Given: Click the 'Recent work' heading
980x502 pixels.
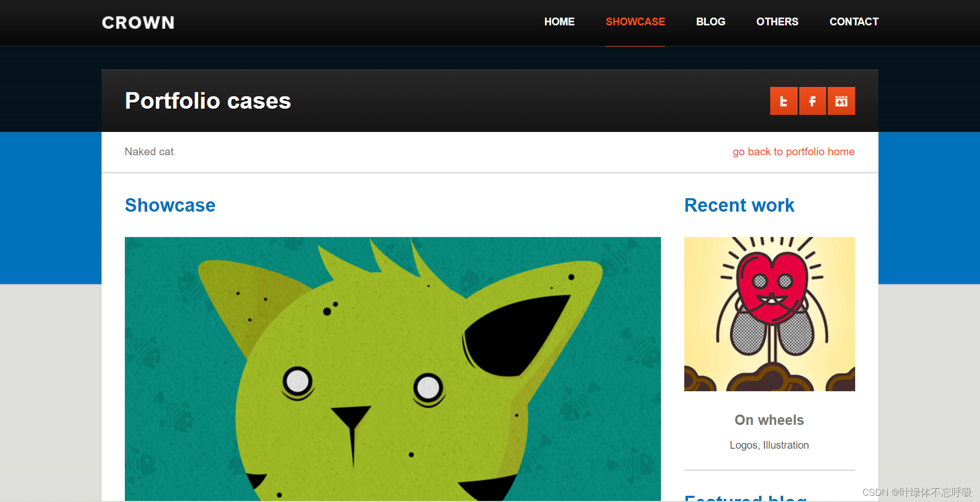Looking at the screenshot, I should point(739,205).
